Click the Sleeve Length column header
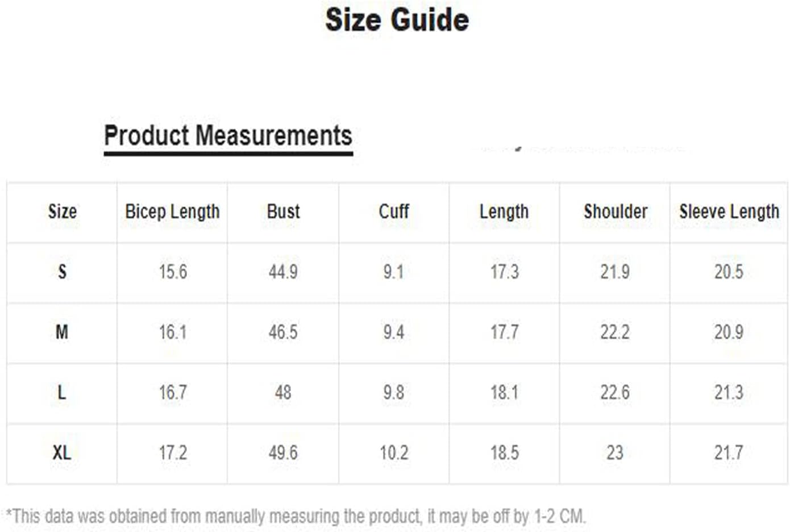The image size is (790, 532). click(729, 212)
